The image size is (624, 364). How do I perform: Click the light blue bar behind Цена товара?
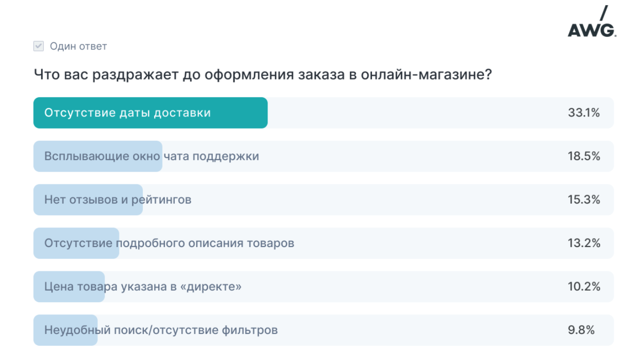click(x=69, y=287)
